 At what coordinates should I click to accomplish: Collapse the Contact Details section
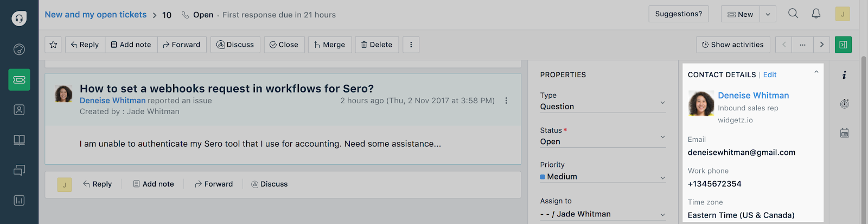coord(816,72)
